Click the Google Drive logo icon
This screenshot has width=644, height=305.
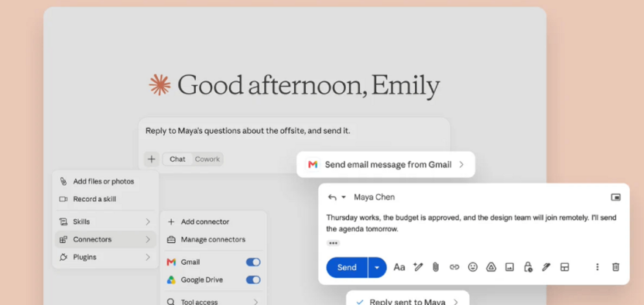pos(171,280)
